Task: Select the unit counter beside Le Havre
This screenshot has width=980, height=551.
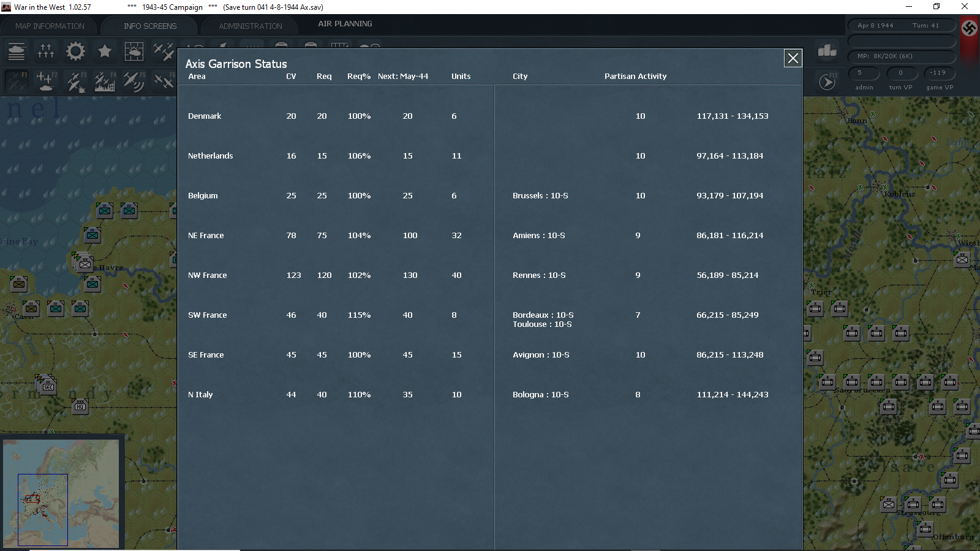Action: (85, 264)
